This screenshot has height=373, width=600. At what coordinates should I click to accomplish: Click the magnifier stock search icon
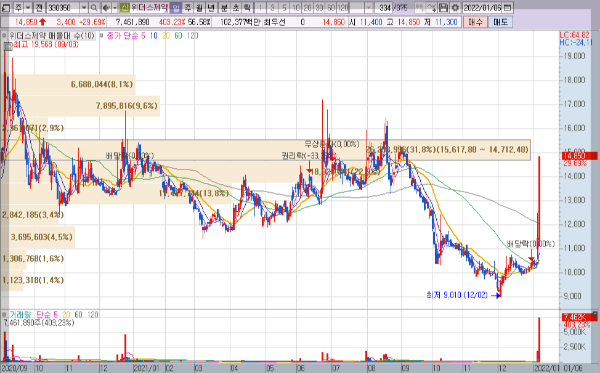[x=94, y=7]
